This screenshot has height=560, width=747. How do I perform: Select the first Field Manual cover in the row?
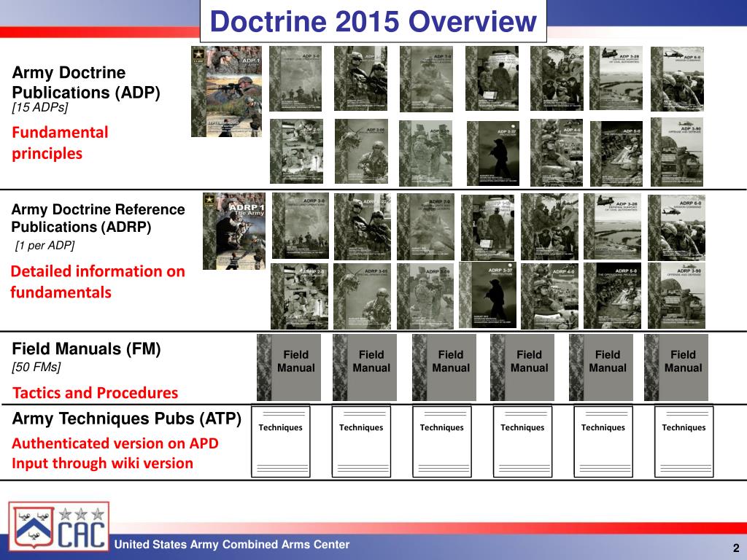tap(289, 367)
